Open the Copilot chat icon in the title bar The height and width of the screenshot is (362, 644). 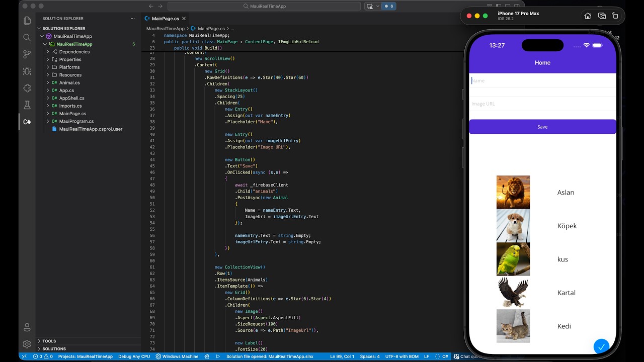[370, 6]
